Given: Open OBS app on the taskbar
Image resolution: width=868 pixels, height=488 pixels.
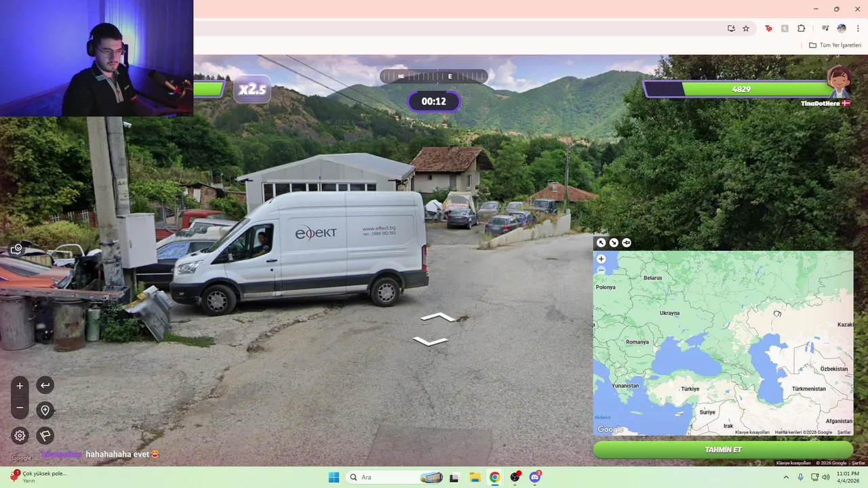Looking at the screenshot, I should (x=515, y=477).
